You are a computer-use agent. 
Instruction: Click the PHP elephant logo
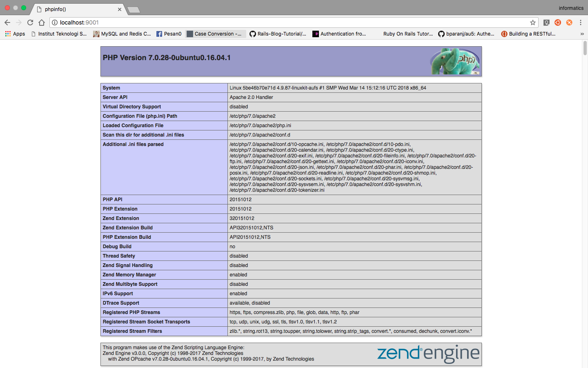455,61
